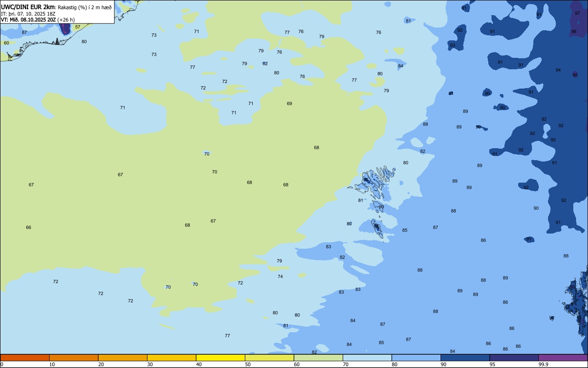Viewport: 588px width, 368px height.
Task: Click the light green 60–70 legend swatch
Action: pos(318,357)
